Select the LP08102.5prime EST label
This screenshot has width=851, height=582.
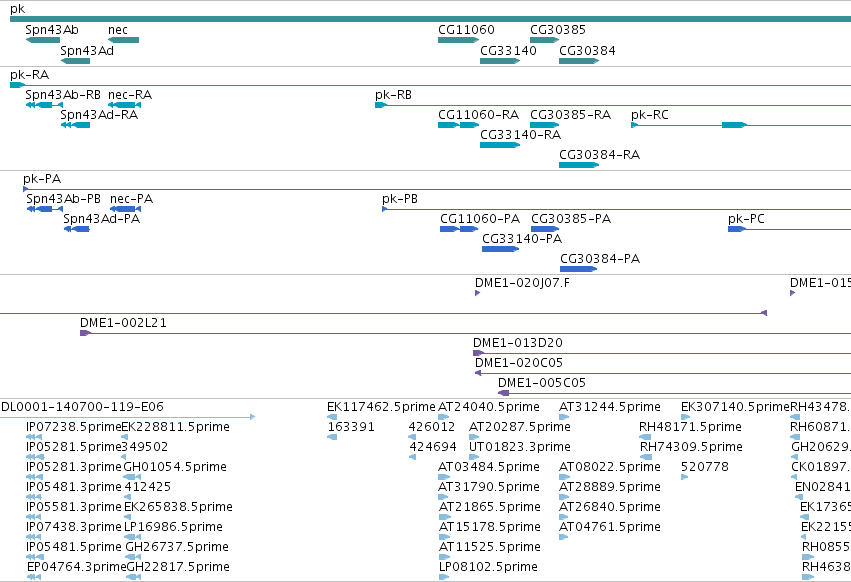tap(488, 567)
